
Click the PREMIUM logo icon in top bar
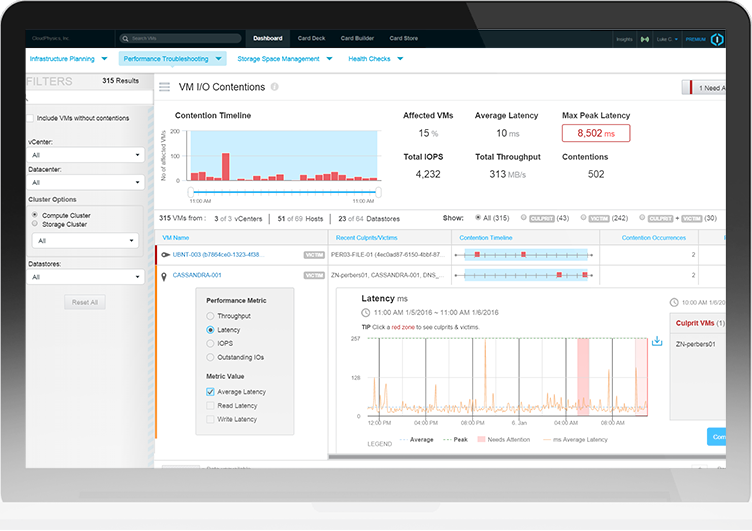718,39
